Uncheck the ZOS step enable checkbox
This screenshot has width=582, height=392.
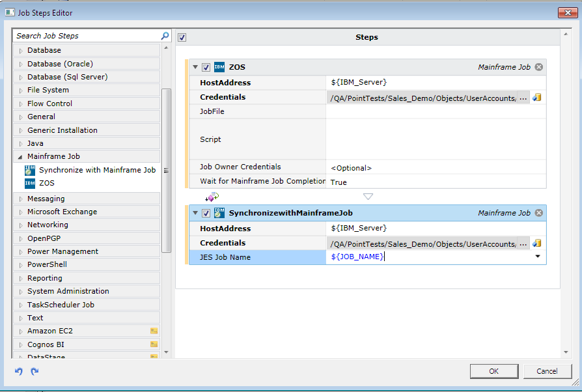click(206, 66)
